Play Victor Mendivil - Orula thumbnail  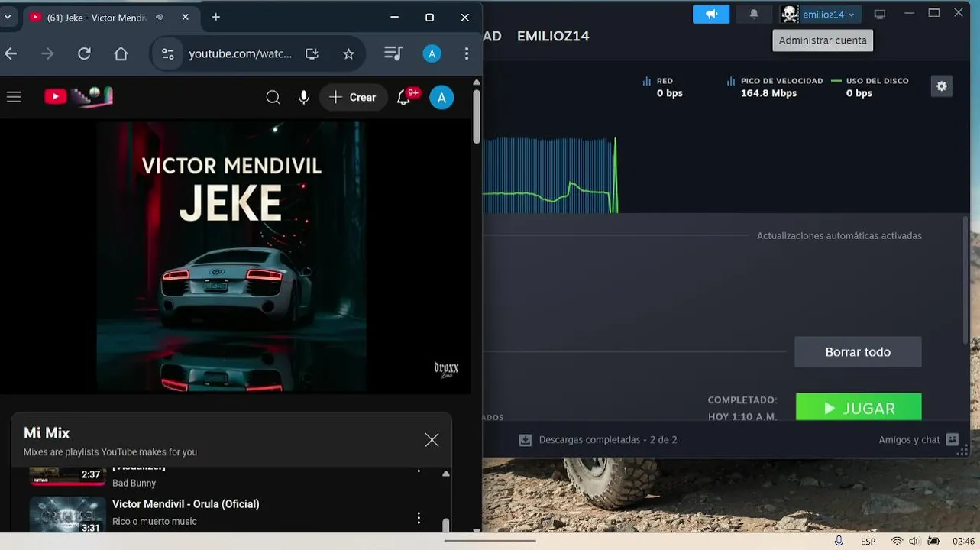68,514
